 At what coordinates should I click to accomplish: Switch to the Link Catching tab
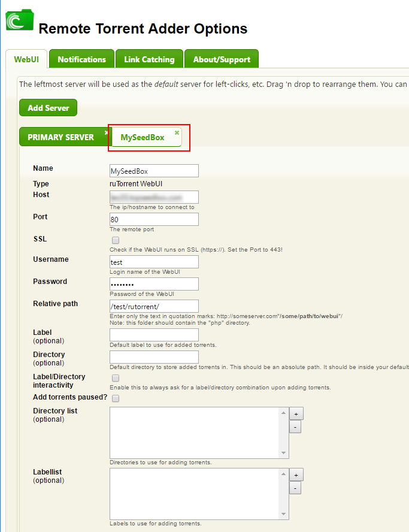(149, 59)
